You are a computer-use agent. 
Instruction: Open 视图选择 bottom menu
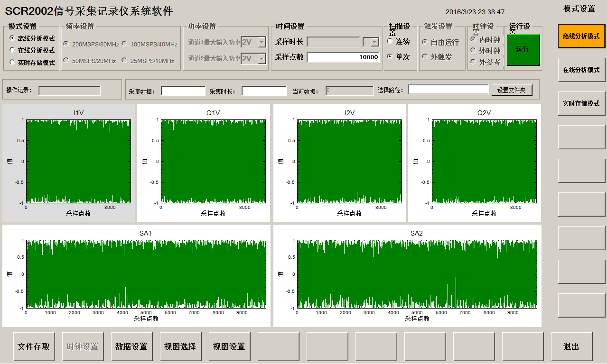[180, 346]
